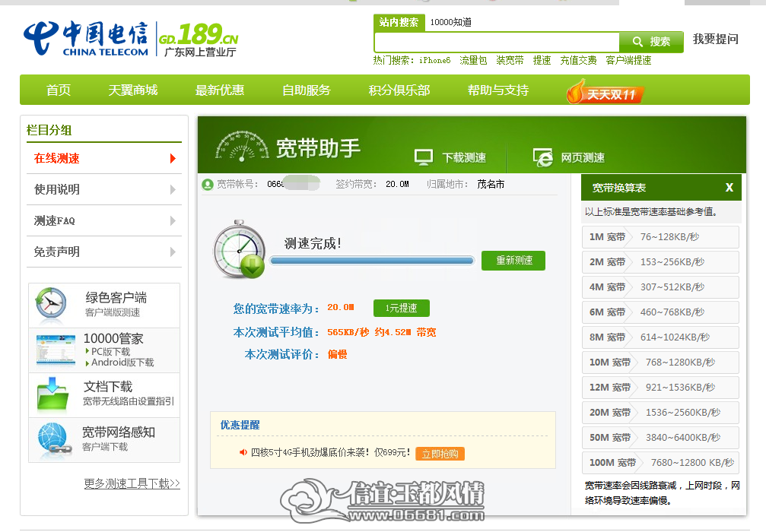Open the Android版下载 link
This screenshot has height=532, width=766.
(122, 363)
